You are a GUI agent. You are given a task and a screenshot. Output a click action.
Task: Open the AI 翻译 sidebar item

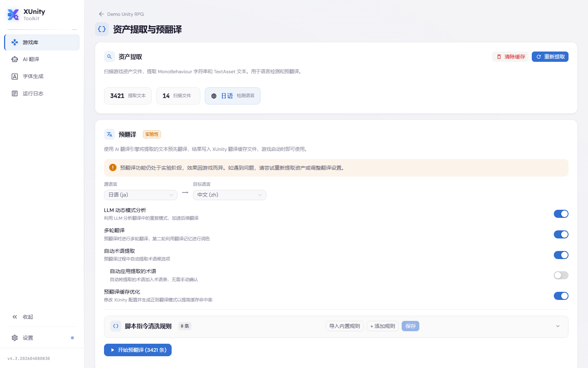point(42,59)
